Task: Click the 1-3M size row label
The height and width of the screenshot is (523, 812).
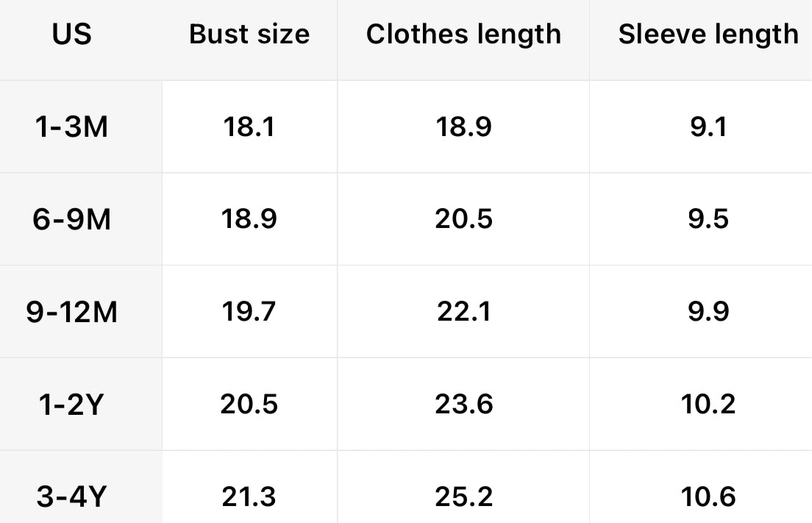Action: point(71,127)
